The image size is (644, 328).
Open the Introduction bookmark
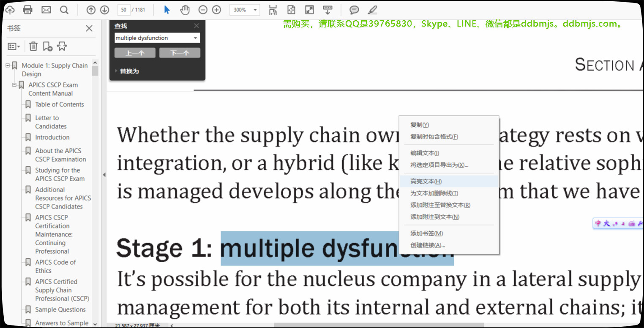(52, 137)
